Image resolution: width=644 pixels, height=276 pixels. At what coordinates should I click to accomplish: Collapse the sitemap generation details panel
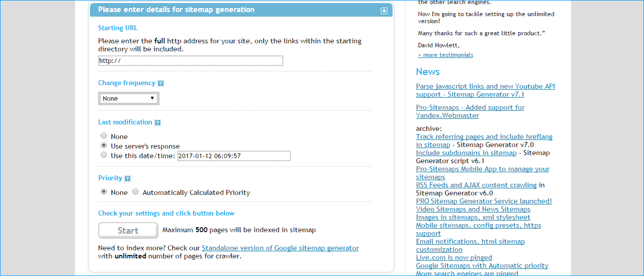pos(384,11)
